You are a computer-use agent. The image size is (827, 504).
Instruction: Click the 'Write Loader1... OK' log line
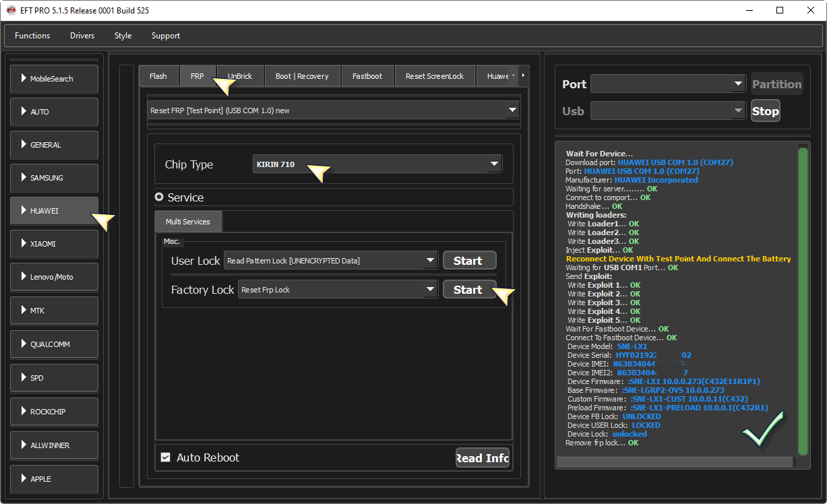[603, 224]
